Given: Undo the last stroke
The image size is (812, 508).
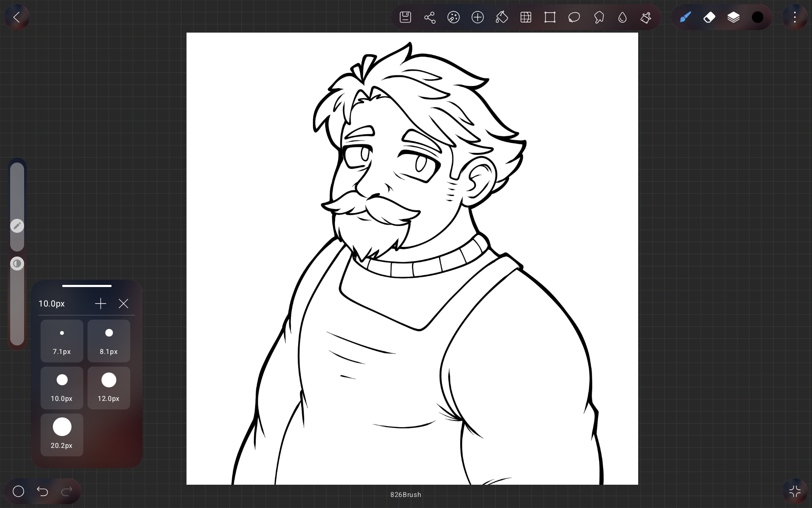Looking at the screenshot, I should 42,491.
